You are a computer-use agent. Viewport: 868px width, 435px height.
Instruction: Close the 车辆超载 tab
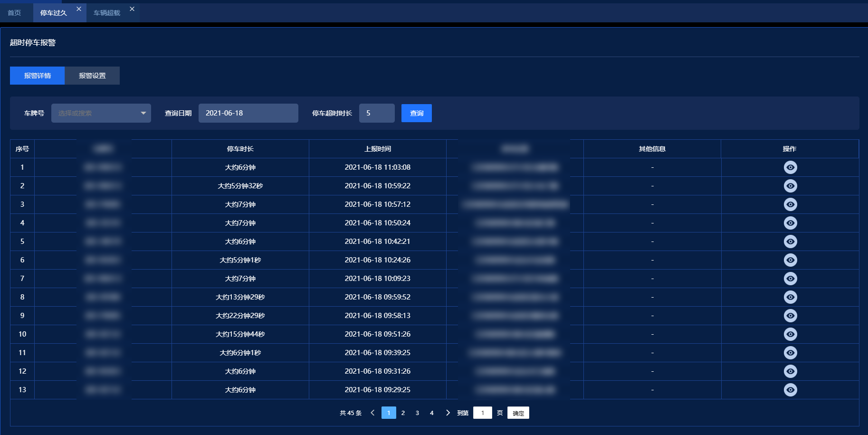[132, 9]
